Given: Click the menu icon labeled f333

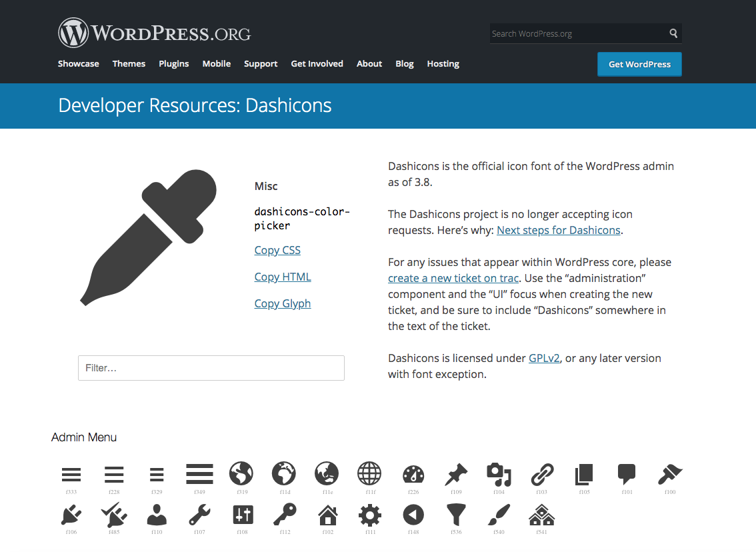Looking at the screenshot, I should [71, 475].
